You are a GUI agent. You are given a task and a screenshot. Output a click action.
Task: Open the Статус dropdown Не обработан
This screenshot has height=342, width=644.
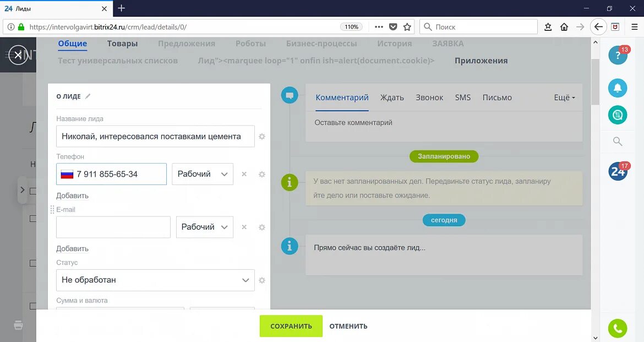[x=155, y=280]
